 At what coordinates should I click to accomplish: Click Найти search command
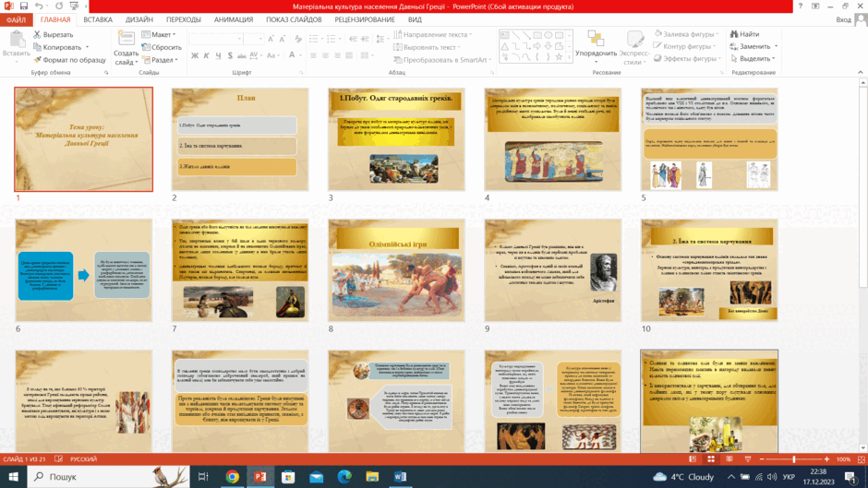coord(744,34)
